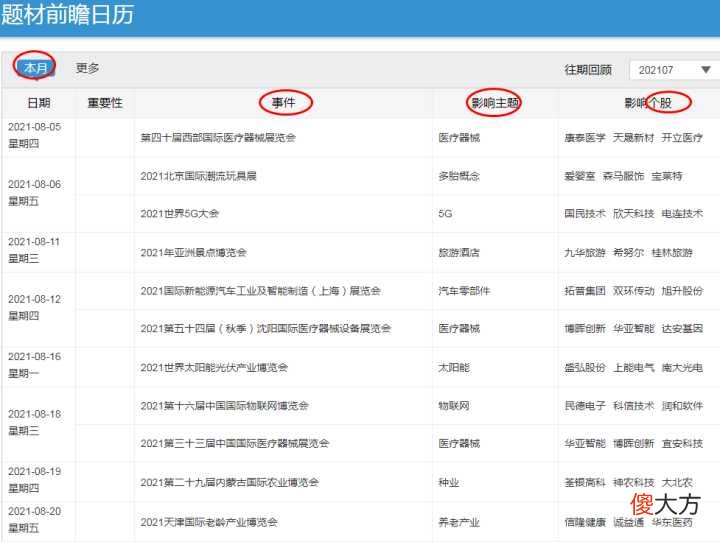Click stock 电连技术
This screenshot has width=720, height=542.
(x=682, y=214)
